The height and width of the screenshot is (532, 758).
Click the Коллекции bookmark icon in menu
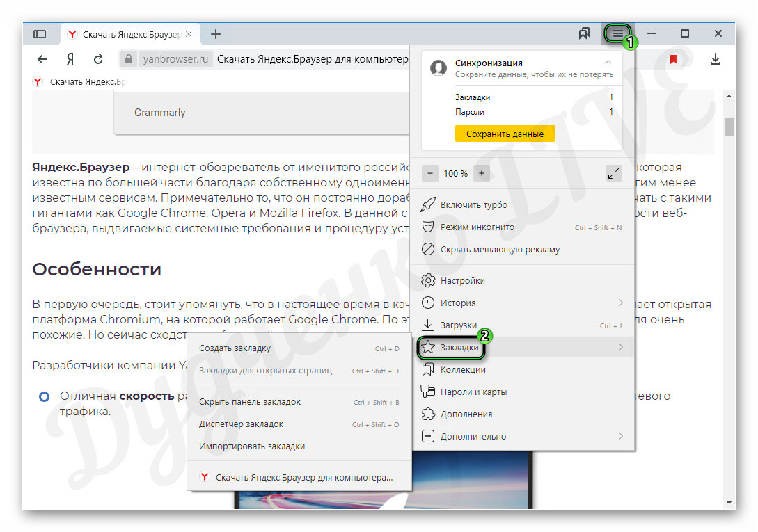click(428, 370)
